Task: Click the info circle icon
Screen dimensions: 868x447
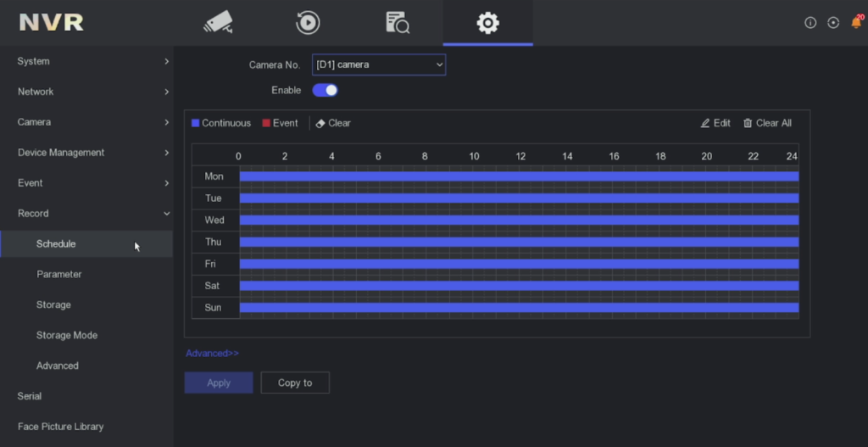Action: [810, 23]
